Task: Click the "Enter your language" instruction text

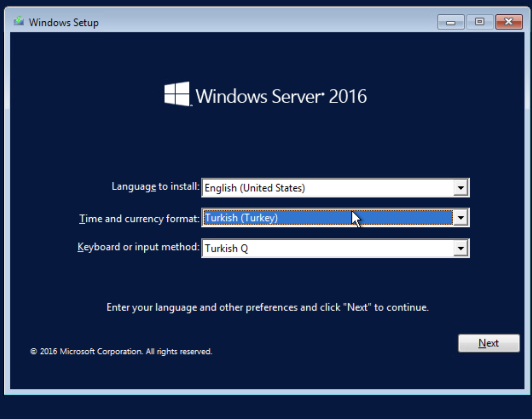Action: [x=267, y=308]
